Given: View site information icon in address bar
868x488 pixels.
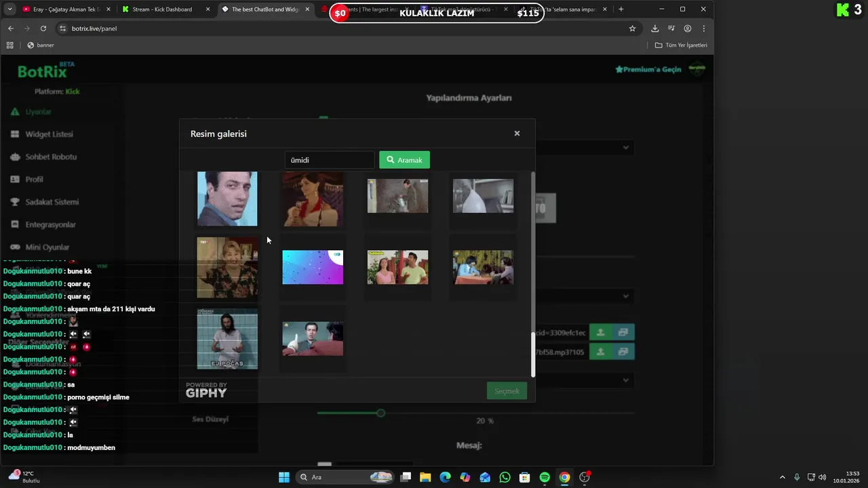Looking at the screenshot, I should 63,28.
